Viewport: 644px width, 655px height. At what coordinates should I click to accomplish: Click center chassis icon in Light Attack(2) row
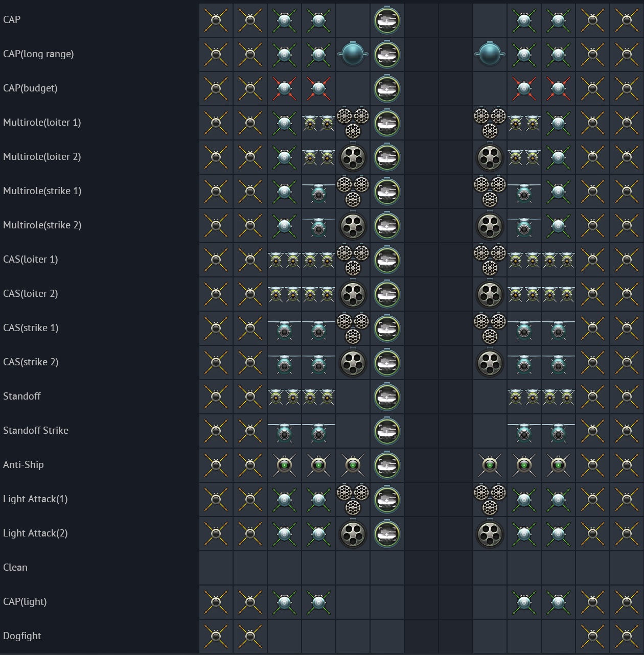click(x=387, y=533)
